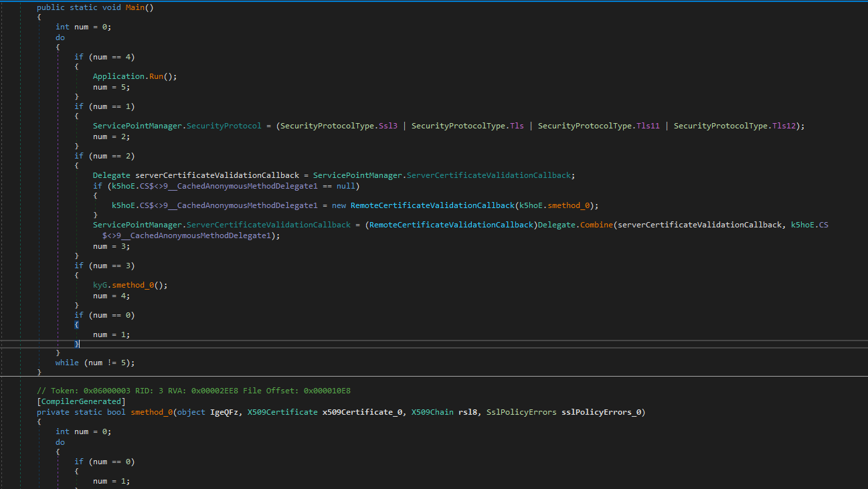Click the statement 'num = 2;'

pyautogui.click(x=111, y=136)
